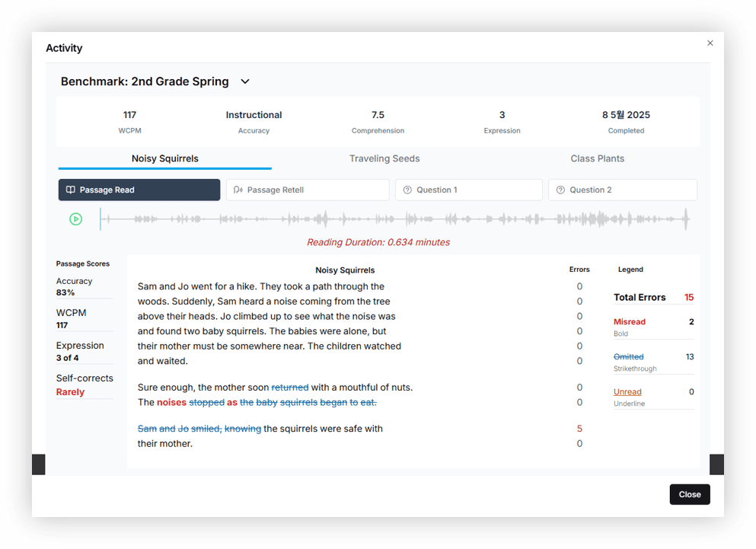
Task: Click the book icon on Passage Read
Action: tap(71, 190)
